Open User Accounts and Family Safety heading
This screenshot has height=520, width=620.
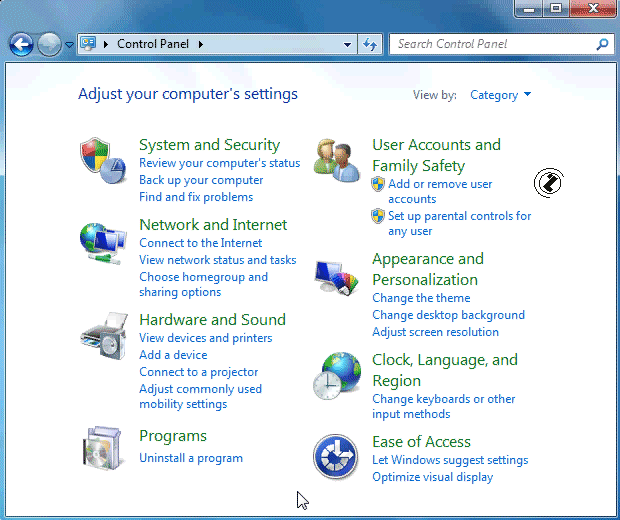pyautogui.click(x=436, y=155)
